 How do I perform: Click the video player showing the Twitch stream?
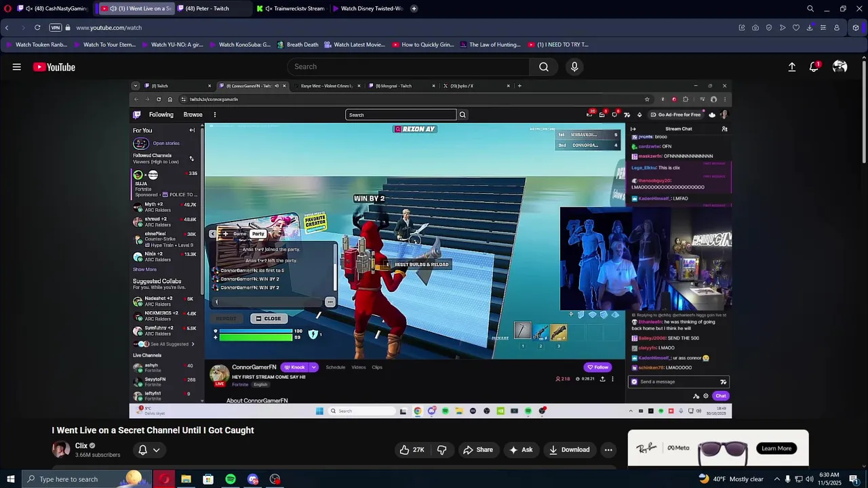tap(431, 249)
